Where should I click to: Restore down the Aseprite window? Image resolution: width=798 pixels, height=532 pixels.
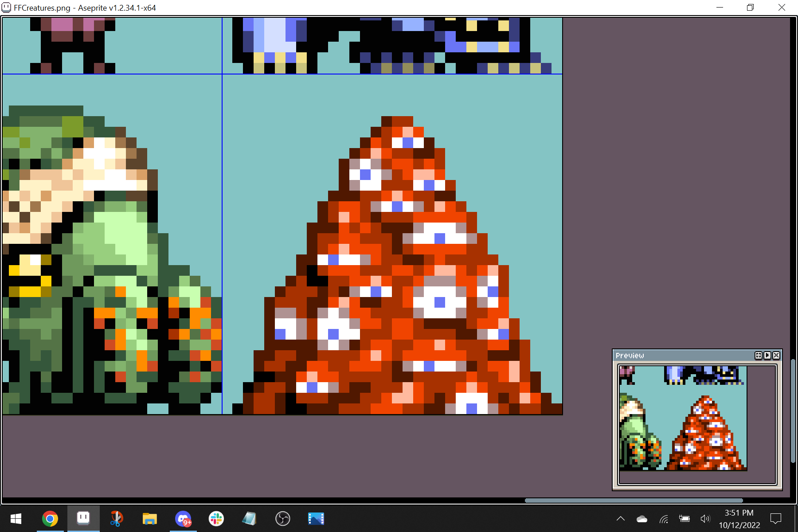click(x=750, y=8)
